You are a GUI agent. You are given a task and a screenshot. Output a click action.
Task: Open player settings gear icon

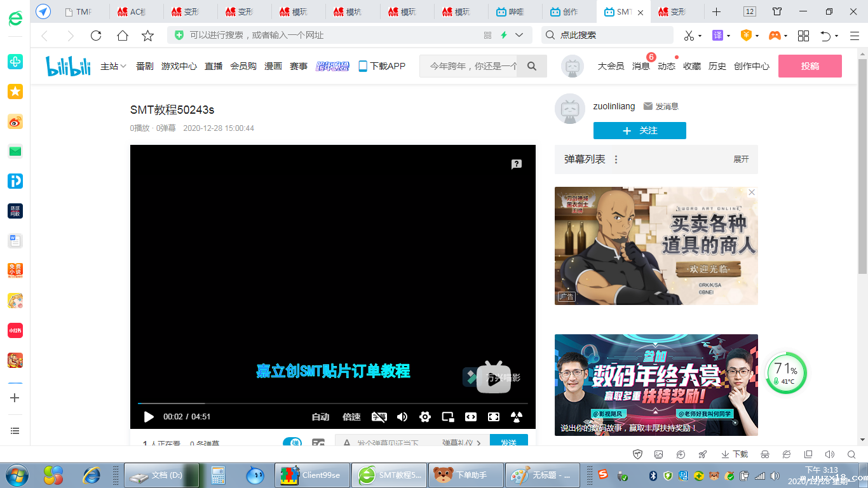coord(425,417)
